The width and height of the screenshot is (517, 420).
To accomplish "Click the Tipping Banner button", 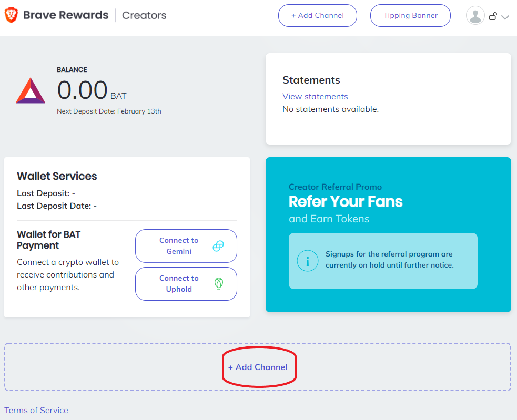I will (x=410, y=15).
